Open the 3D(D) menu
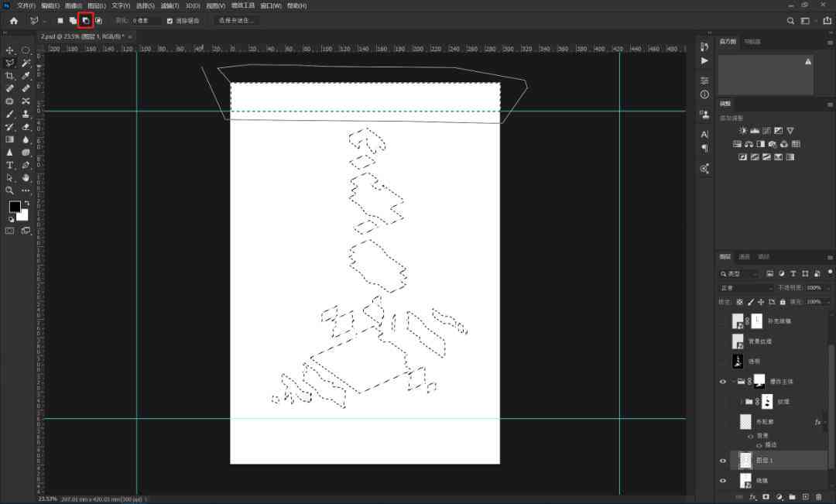Image resolution: width=836 pixels, height=504 pixels. pyautogui.click(x=193, y=5)
